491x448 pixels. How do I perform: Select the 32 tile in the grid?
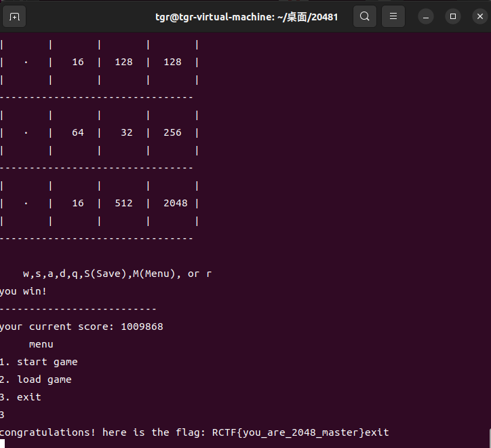pos(126,132)
